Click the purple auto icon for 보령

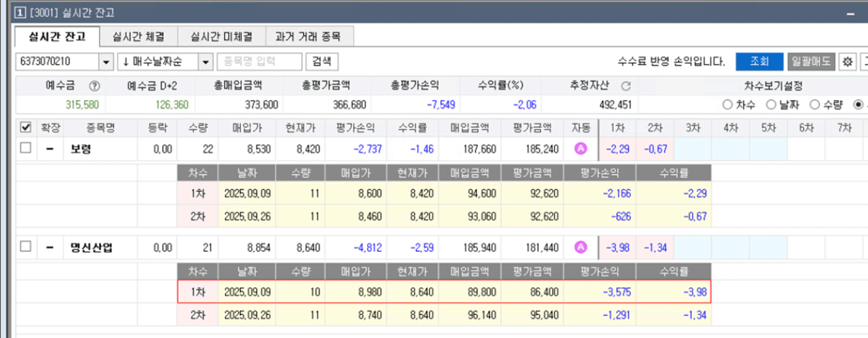pos(581,149)
